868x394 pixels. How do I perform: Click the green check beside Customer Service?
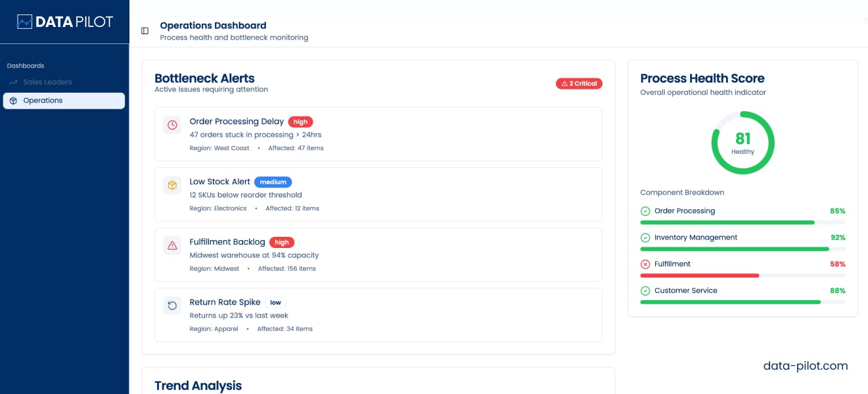point(645,291)
